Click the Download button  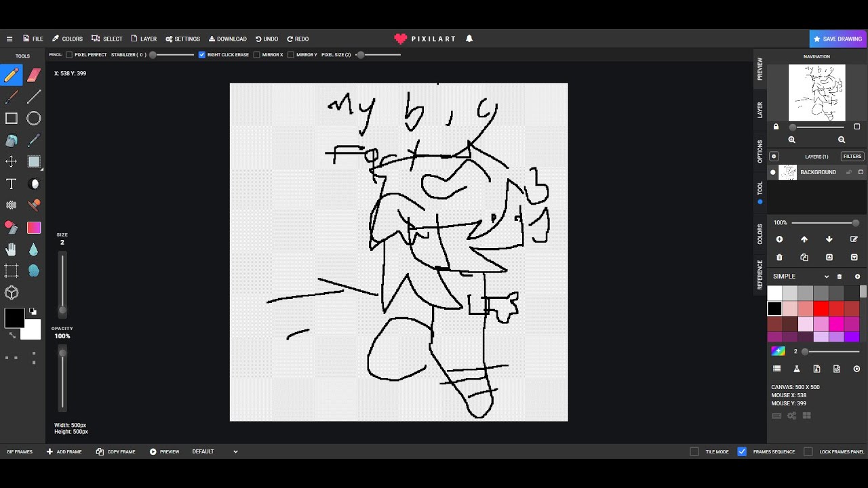point(227,39)
